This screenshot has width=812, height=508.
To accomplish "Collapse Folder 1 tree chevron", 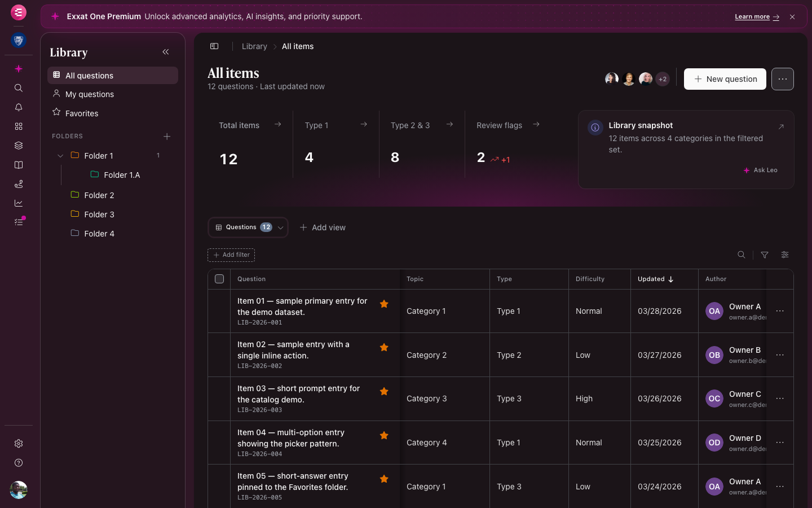I will tap(60, 156).
